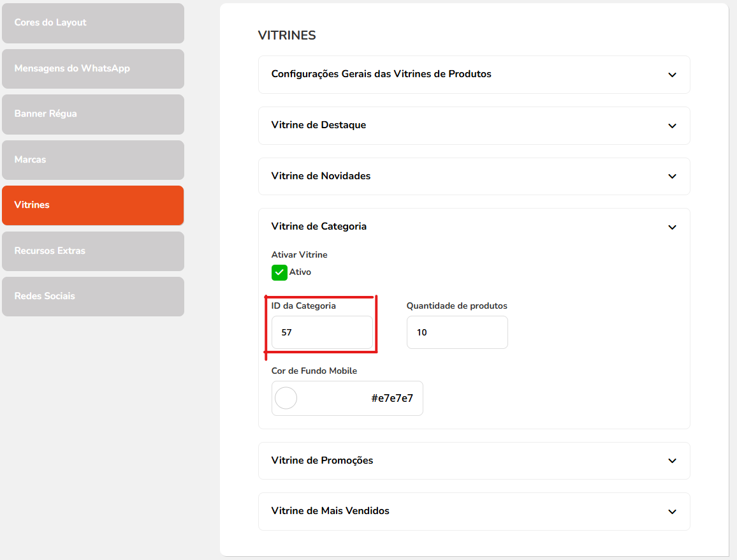Open the Cor de Fundo Mobile color circle
737x560 pixels.
[286, 398]
